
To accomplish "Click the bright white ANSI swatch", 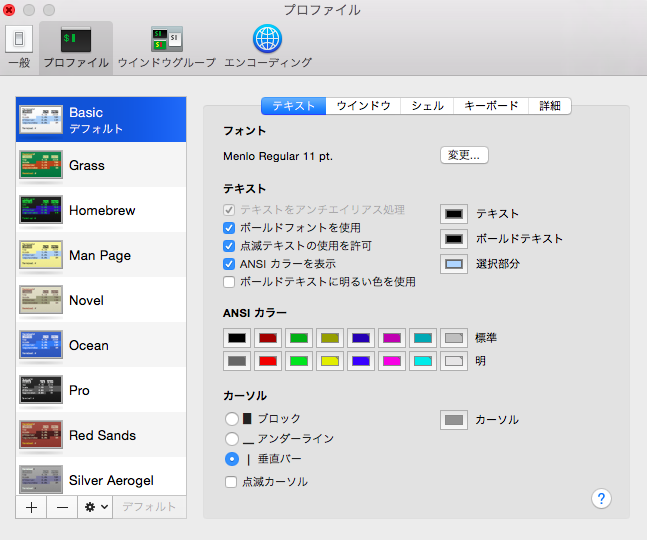I will [454, 361].
